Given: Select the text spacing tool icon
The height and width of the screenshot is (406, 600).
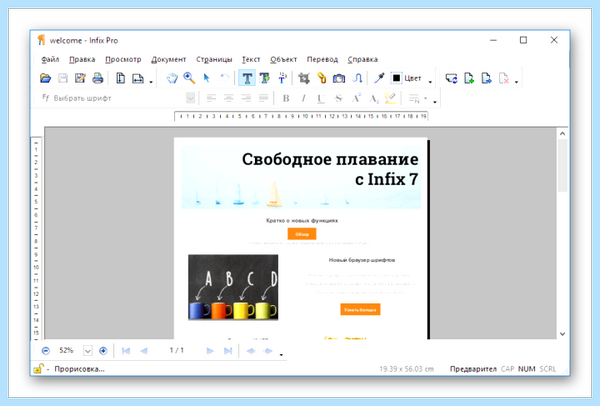Looking at the screenshot, I should [282, 78].
